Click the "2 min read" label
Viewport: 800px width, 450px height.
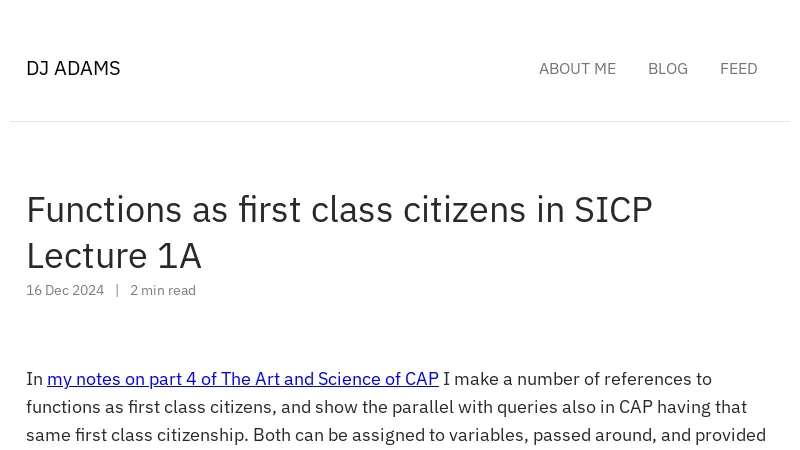163,290
